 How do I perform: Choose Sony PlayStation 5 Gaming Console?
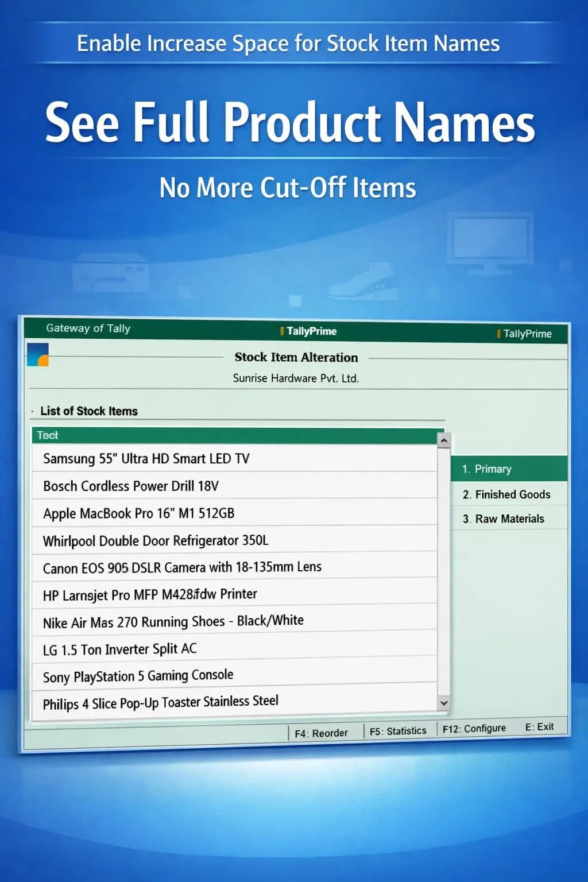tap(138, 676)
